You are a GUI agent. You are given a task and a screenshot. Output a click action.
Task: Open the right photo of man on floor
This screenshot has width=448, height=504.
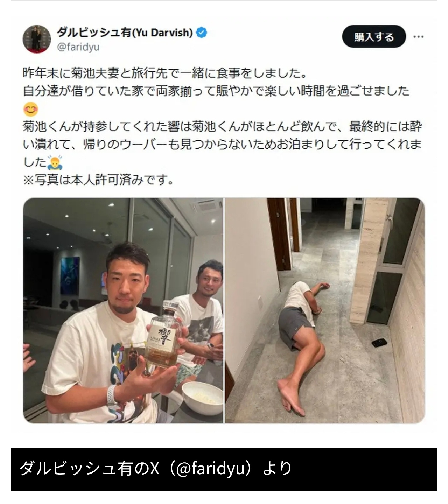click(x=325, y=310)
